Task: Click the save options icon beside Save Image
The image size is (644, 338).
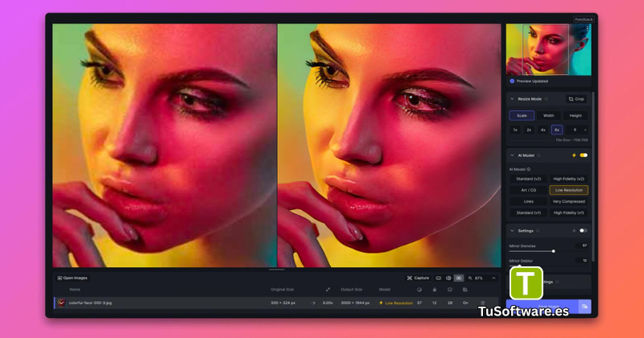Action: (584, 307)
